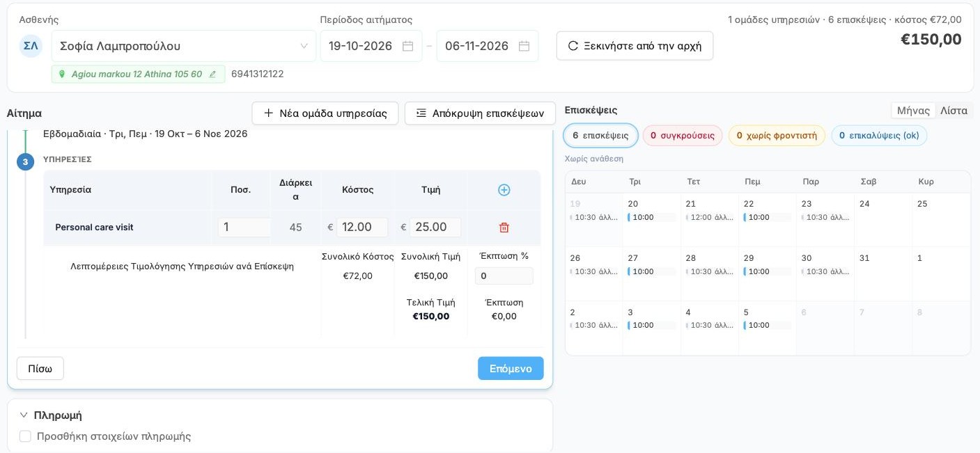Image resolution: width=980 pixels, height=453 pixels.
Task: Click phone number 6941312122
Action: (258, 74)
